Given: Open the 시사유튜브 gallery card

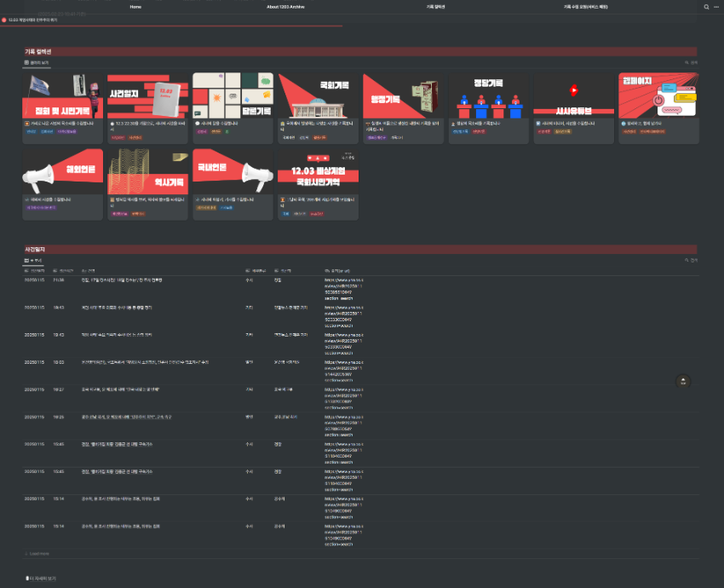Looking at the screenshot, I should (573, 106).
